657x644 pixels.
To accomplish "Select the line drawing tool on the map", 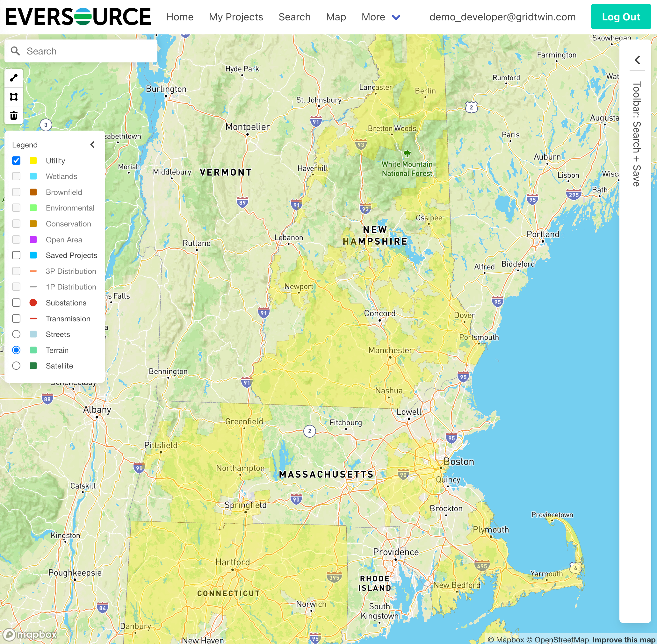I will tap(13, 78).
